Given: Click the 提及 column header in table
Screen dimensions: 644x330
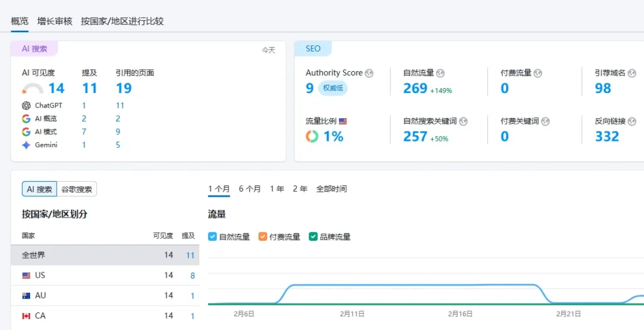Looking at the screenshot, I should [188, 236].
